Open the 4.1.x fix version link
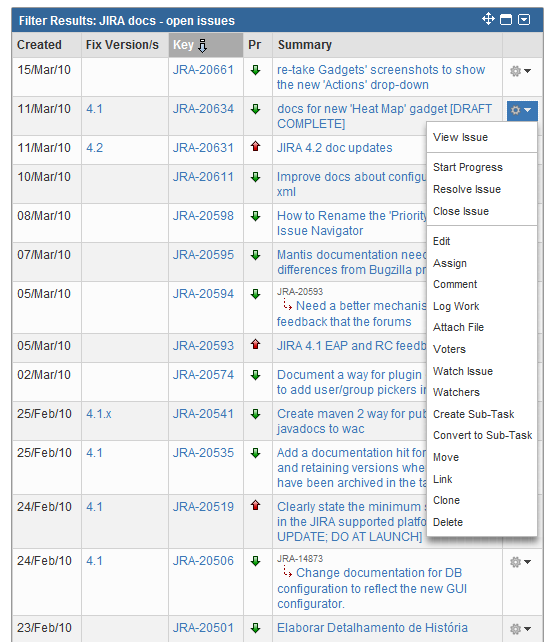The width and height of the screenshot is (556, 642). point(99,414)
